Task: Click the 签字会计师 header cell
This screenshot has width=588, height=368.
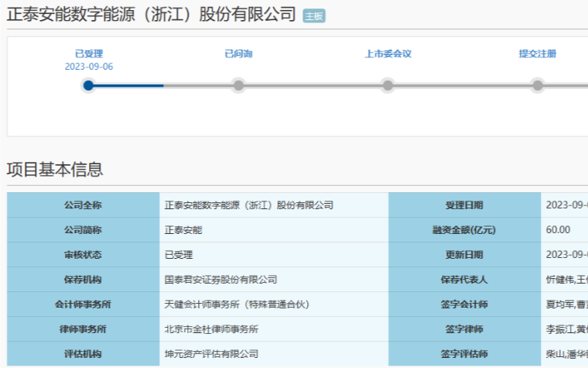Action: (465, 304)
